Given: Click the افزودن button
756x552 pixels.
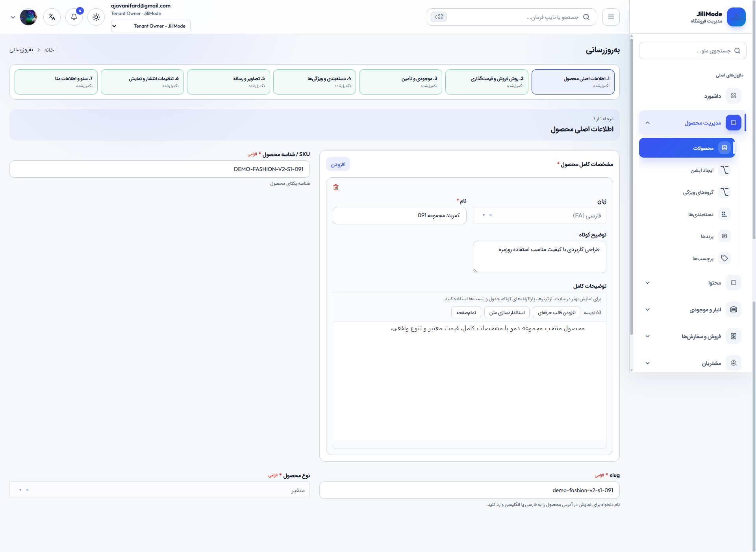Looking at the screenshot, I should (338, 164).
